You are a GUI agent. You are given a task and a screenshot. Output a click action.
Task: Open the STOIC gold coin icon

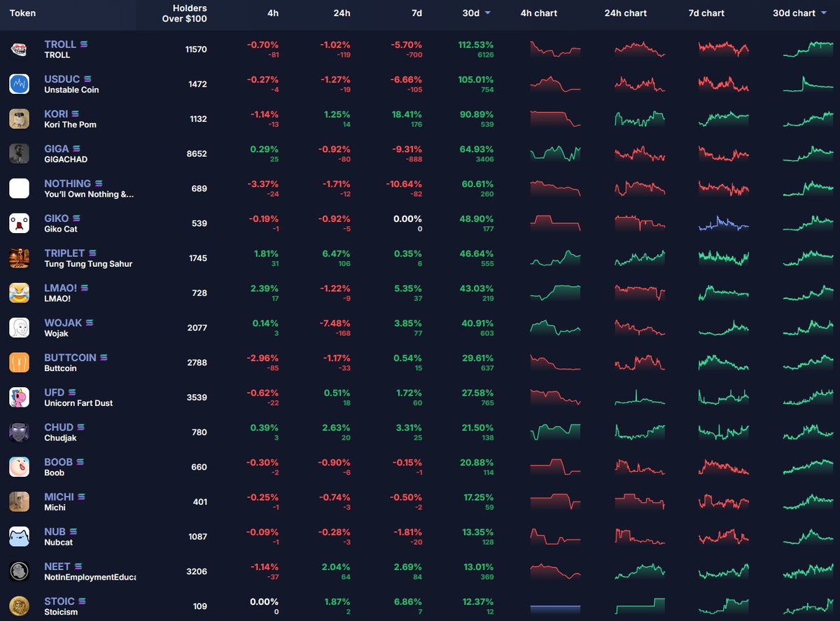coord(19,606)
